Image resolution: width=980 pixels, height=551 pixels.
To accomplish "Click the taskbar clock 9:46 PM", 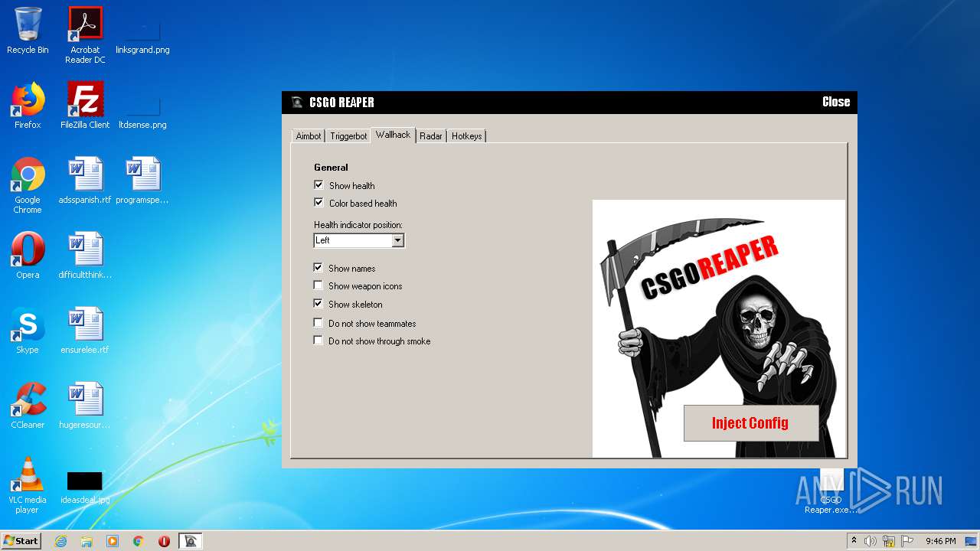I will pos(940,541).
